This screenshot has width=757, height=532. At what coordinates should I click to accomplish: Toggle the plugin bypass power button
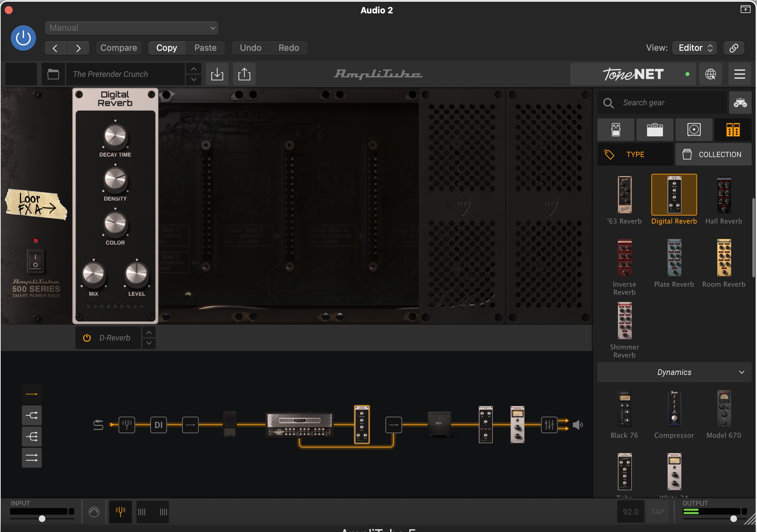[23, 38]
